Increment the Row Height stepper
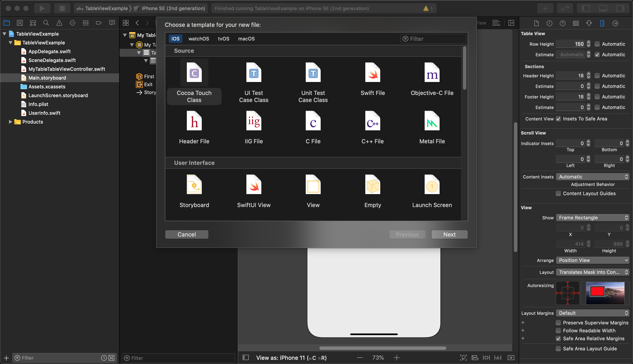The width and height of the screenshot is (633, 364). pos(589,42)
